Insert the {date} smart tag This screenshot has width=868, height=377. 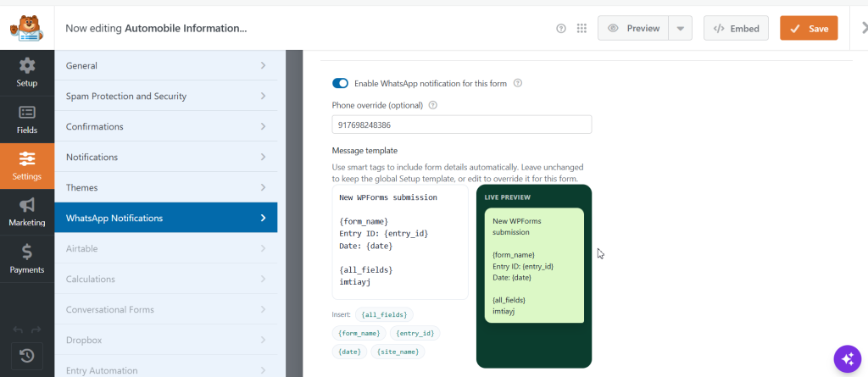point(349,352)
